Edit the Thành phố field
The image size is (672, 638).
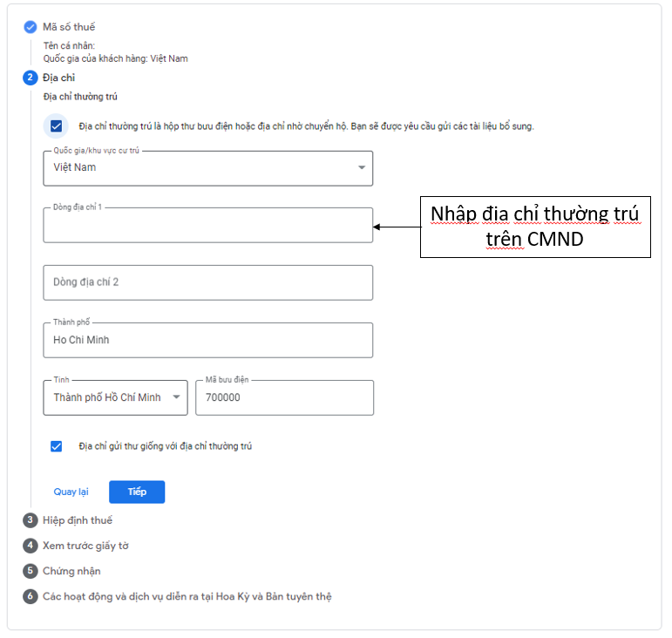[x=207, y=340]
